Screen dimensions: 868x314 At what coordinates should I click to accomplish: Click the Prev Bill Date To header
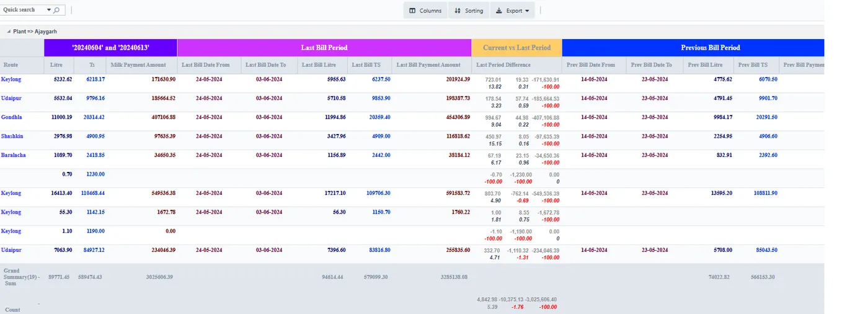click(654, 65)
